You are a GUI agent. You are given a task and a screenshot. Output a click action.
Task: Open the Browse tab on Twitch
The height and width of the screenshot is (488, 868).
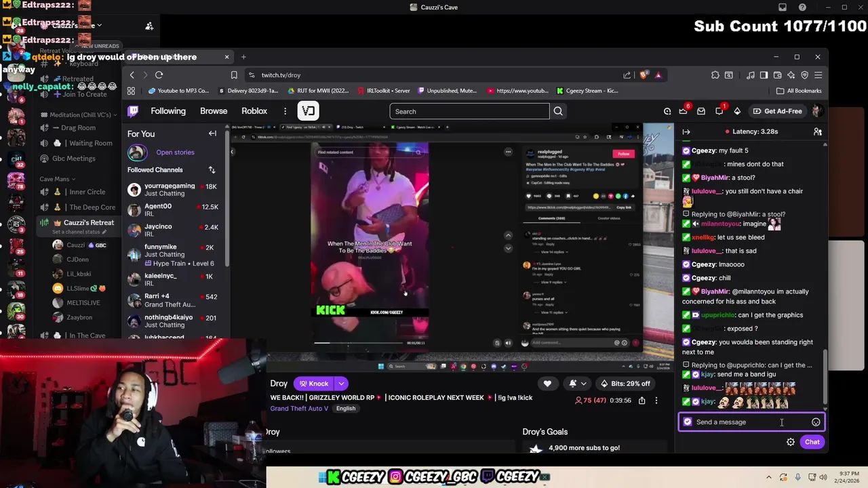coord(214,111)
